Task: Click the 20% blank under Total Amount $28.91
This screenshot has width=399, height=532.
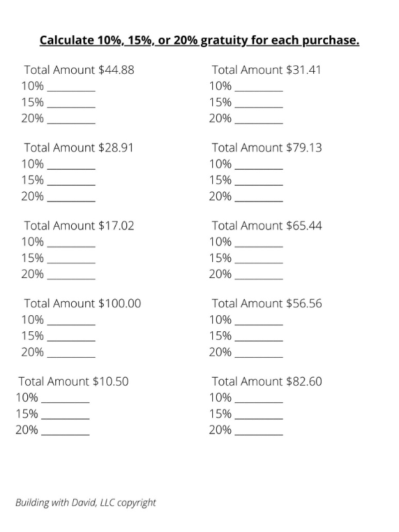Action: (71, 198)
